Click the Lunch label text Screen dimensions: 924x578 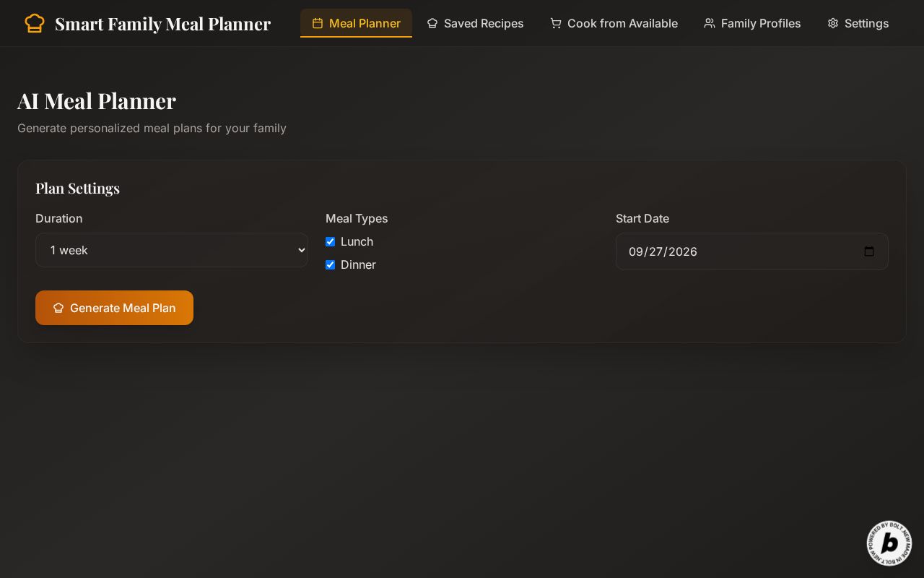pos(357,241)
